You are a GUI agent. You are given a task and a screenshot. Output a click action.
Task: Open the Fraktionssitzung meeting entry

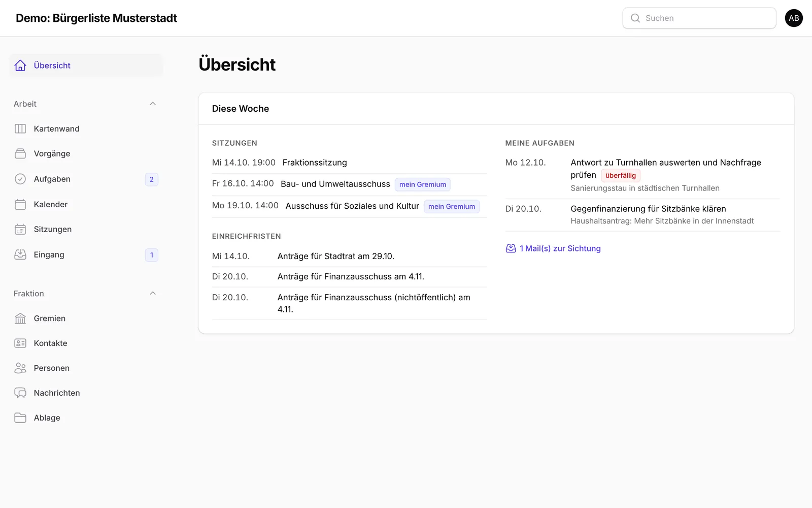pos(315,163)
